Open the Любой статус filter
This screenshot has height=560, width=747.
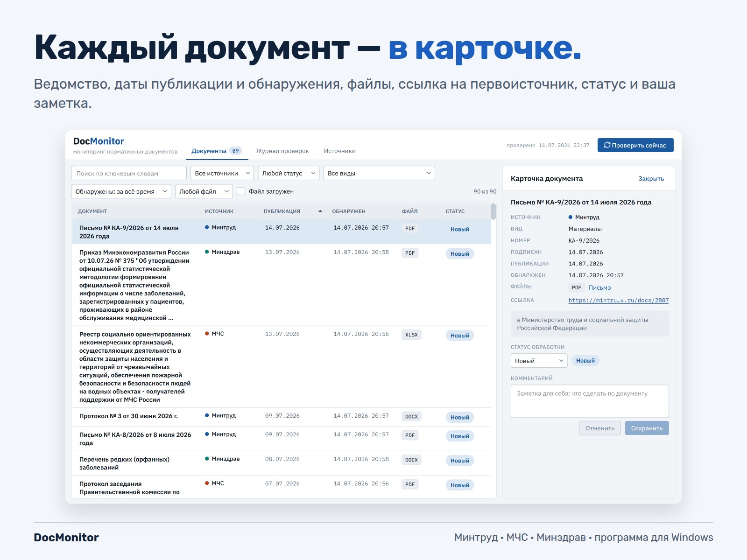pyautogui.click(x=289, y=173)
